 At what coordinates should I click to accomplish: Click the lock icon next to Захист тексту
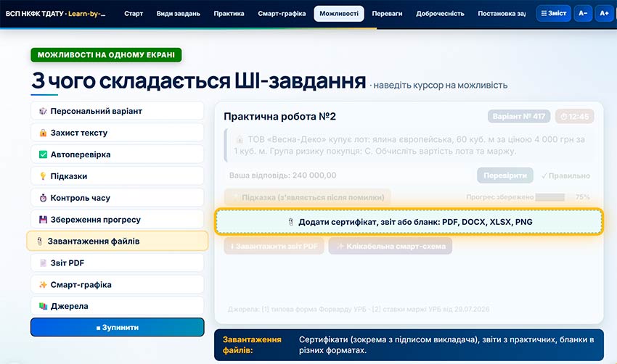pyautogui.click(x=43, y=133)
